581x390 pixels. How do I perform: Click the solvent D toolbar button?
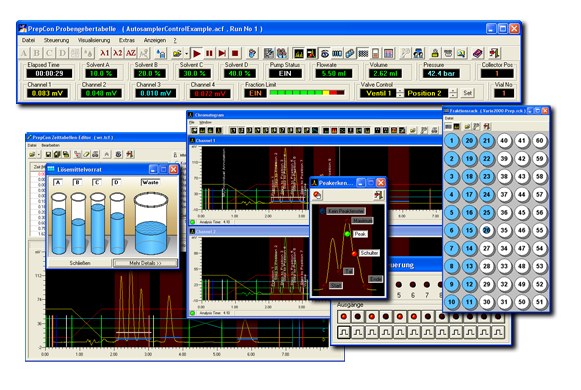(x=62, y=53)
